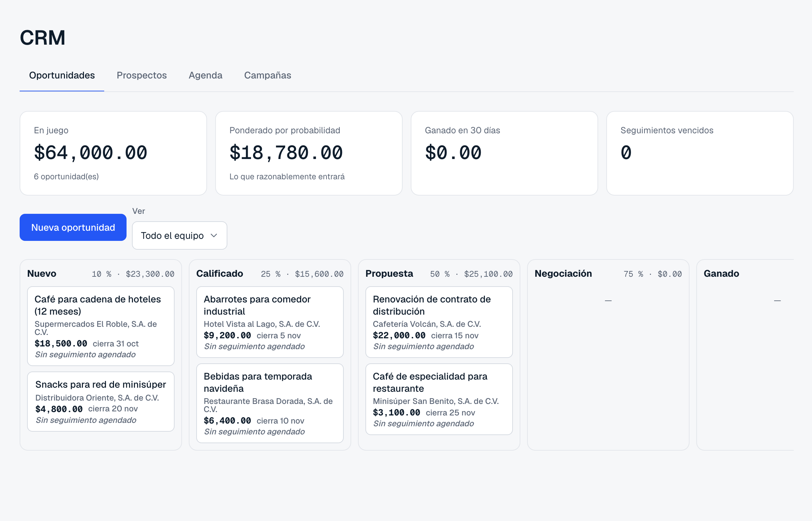Viewport: 812px width, 521px height.
Task: Click Cafetería Volcán company name
Action: [x=427, y=324]
